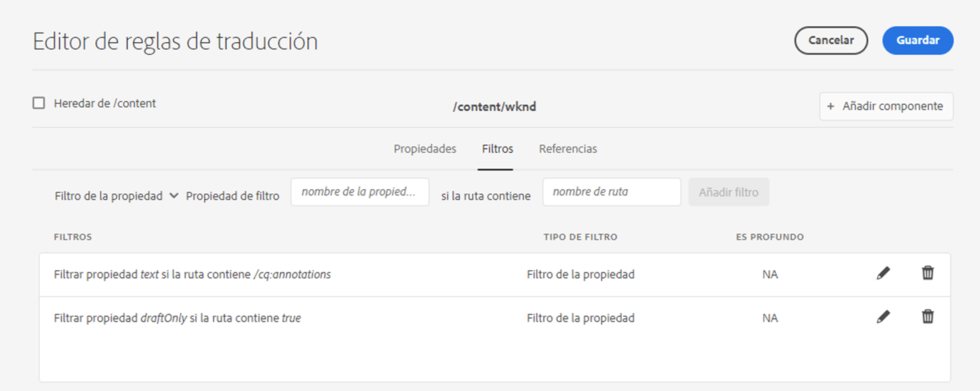Enable the Heredar de /content checkbox
Screen dimensions: 980x391
tap(39, 103)
